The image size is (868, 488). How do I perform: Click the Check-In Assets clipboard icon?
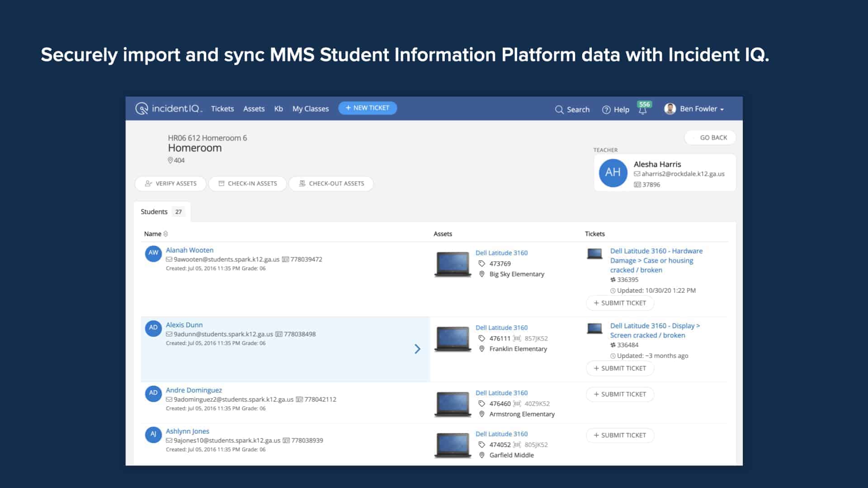coord(222,183)
